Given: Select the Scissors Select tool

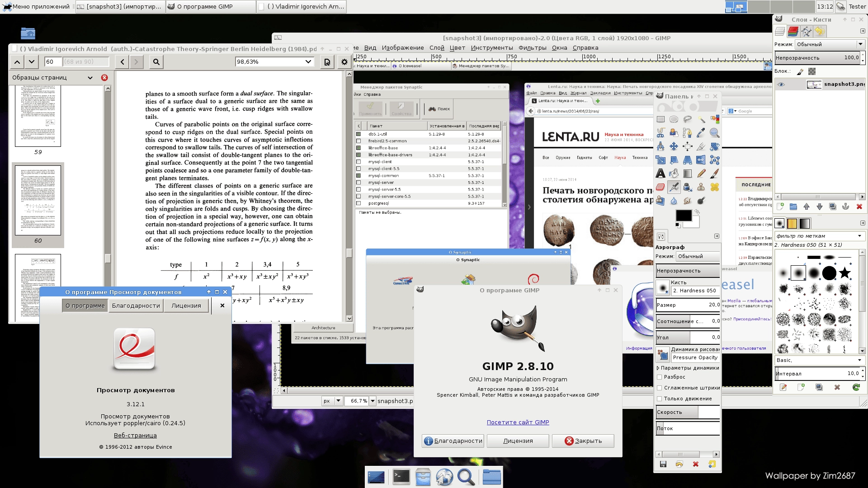Looking at the screenshot, I should pyautogui.click(x=660, y=133).
